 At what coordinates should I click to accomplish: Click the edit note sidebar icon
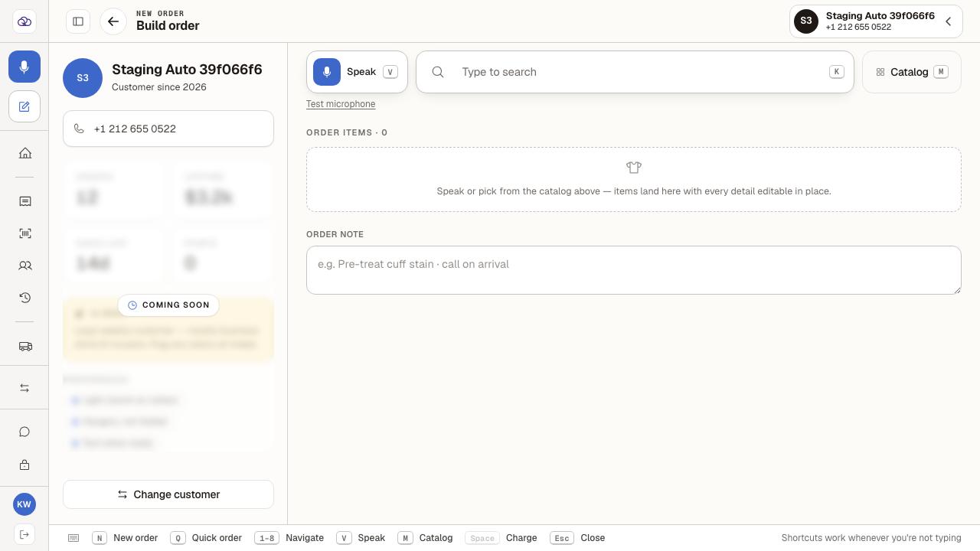(24, 106)
